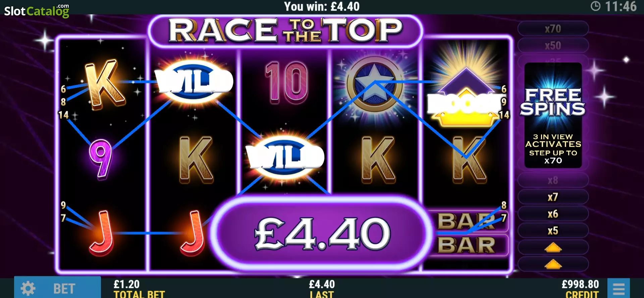Select the x7 multiplier step
Screen dimensions: 644x298
point(553,197)
